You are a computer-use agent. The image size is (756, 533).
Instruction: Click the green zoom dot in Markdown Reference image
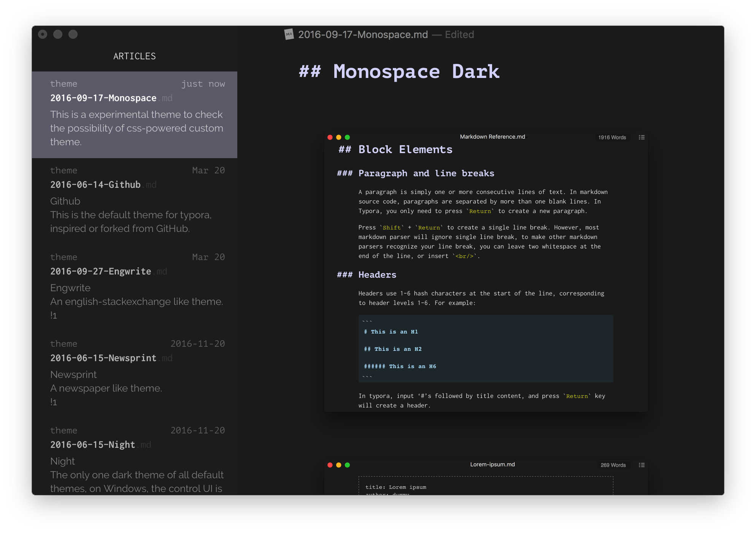[347, 137]
